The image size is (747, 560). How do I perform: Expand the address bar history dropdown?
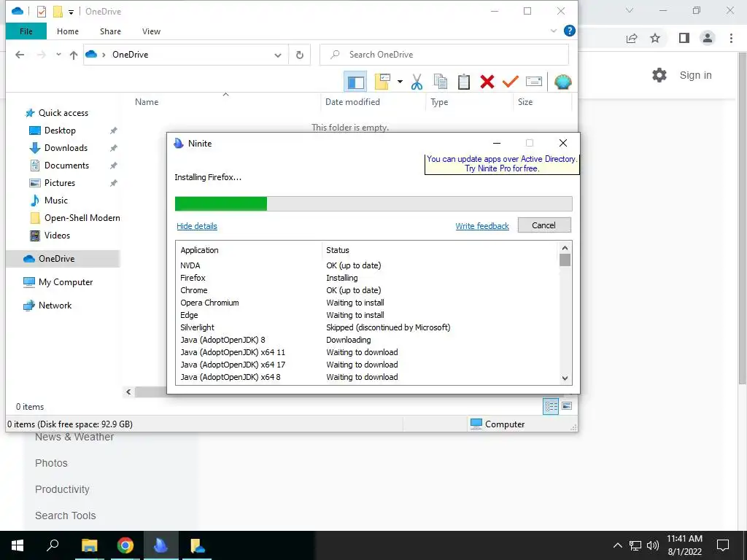point(278,55)
